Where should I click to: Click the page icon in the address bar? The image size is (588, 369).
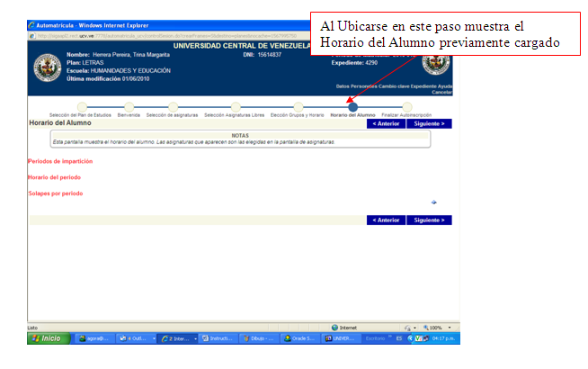click(x=32, y=36)
